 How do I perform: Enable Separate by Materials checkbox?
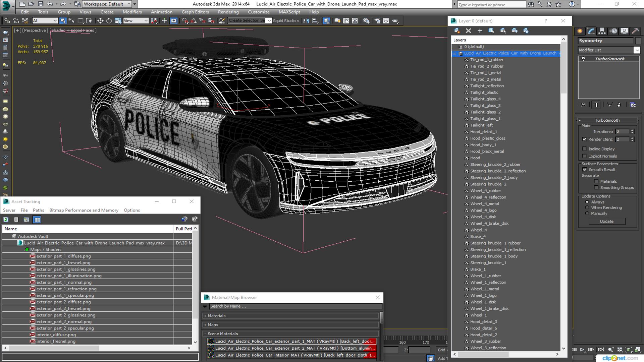(596, 181)
